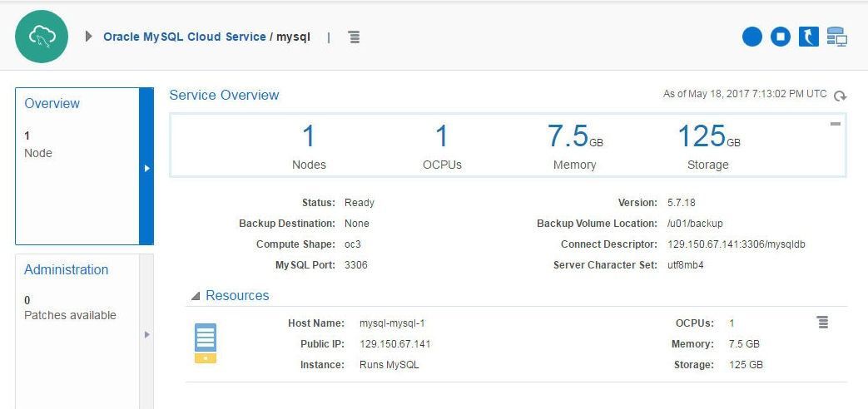Click the Resources heading

pos(237,295)
